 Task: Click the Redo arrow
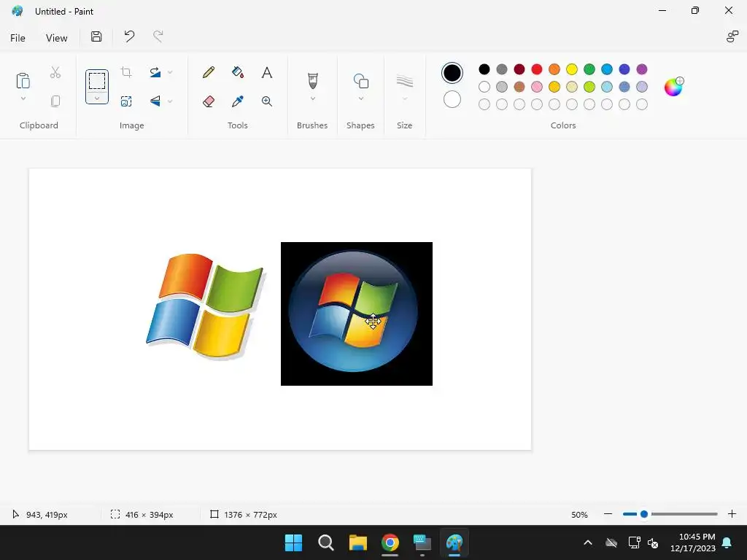(158, 36)
